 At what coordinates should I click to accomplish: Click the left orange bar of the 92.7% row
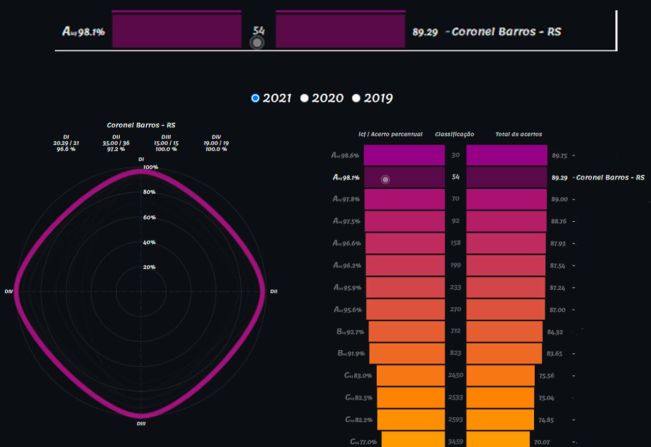[x=406, y=331]
